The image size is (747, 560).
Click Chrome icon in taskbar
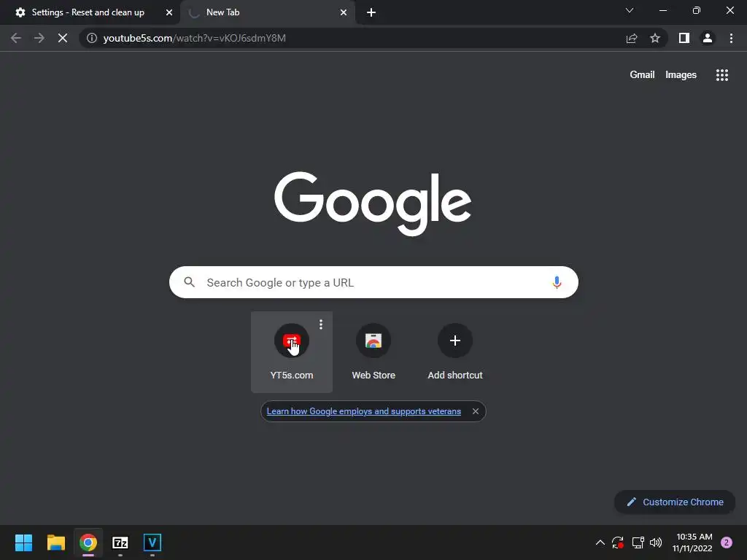click(x=88, y=542)
